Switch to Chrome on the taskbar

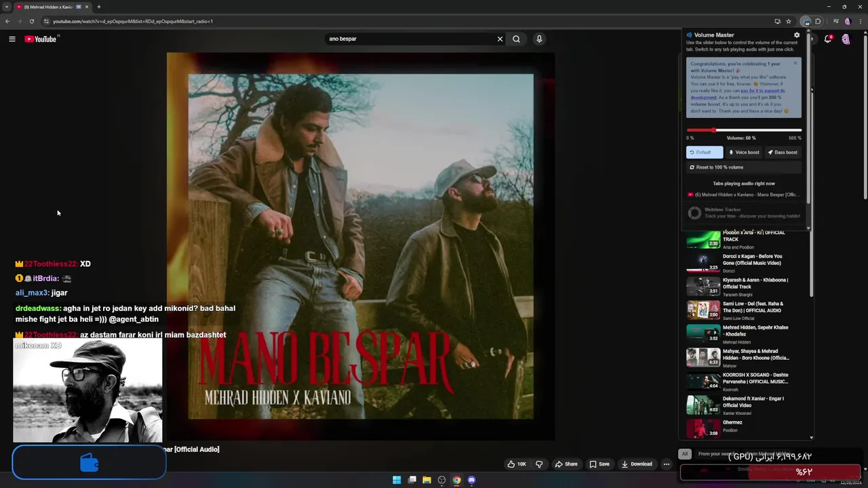pyautogui.click(x=456, y=480)
